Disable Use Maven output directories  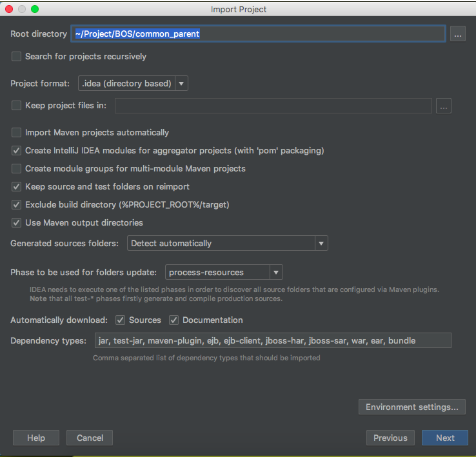(17, 223)
